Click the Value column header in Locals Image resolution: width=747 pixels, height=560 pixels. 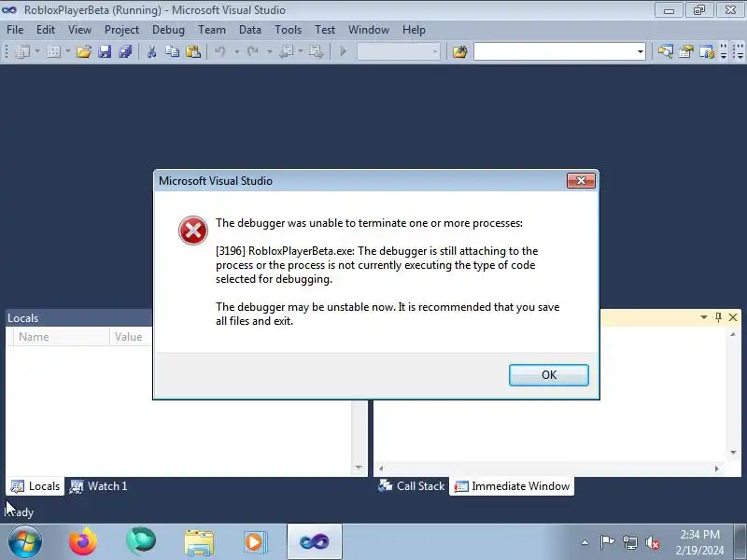[129, 337]
